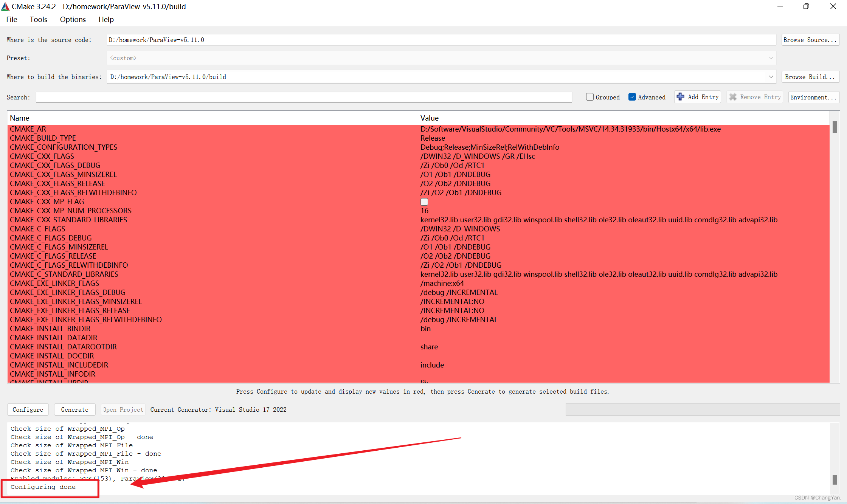
Task: Click the source code path field
Action: point(441,40)
